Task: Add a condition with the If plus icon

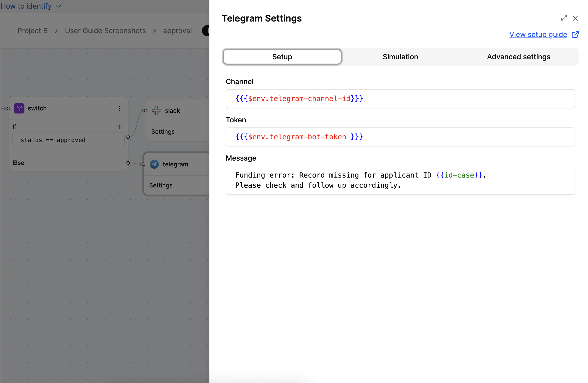Action: [119, 127]
